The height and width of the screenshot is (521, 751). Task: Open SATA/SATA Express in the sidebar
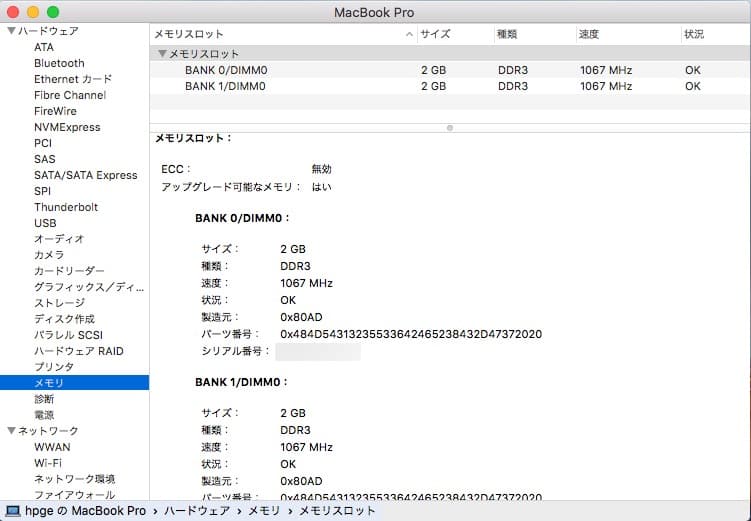(x=86, y=175)
